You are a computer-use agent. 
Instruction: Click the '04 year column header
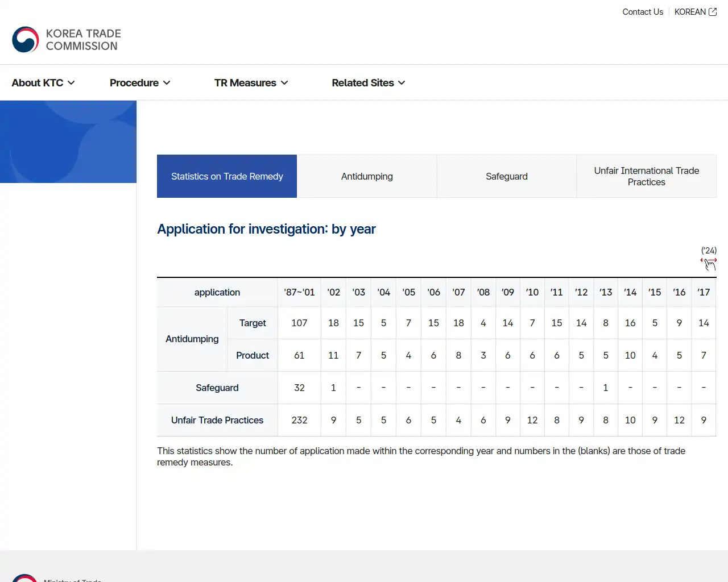tap(383, 292)
